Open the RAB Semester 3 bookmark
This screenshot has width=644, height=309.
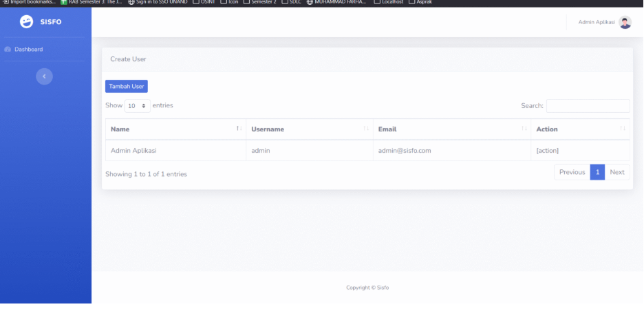click(94, 2)
